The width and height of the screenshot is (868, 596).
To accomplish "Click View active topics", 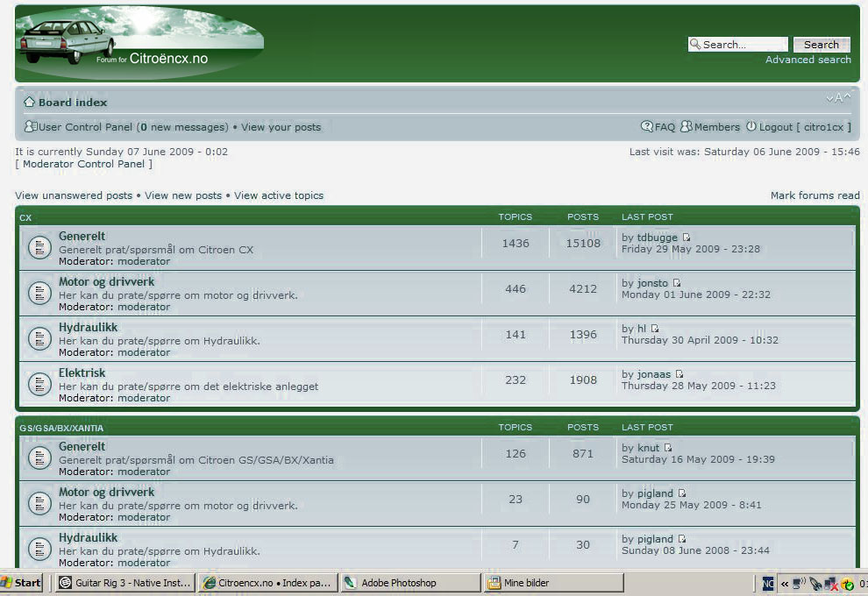I will (x=279, y=195).
